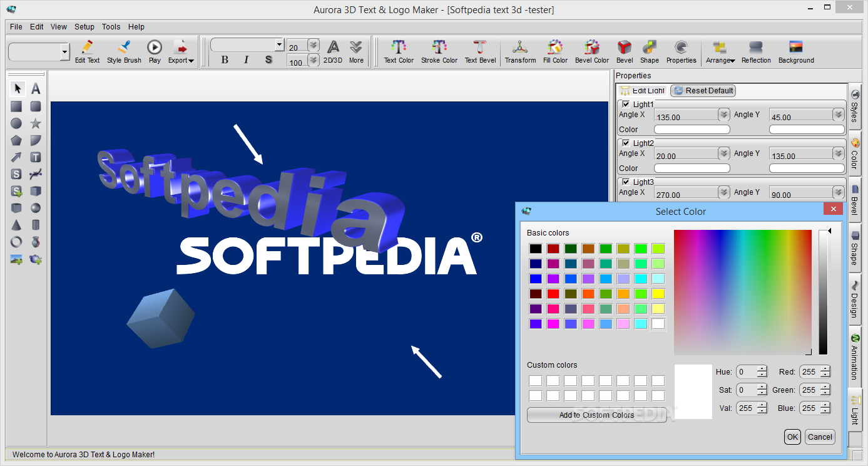Activate the Style Brush tool
This screenshot has height=466, width=868.
[x=124, y=51]
